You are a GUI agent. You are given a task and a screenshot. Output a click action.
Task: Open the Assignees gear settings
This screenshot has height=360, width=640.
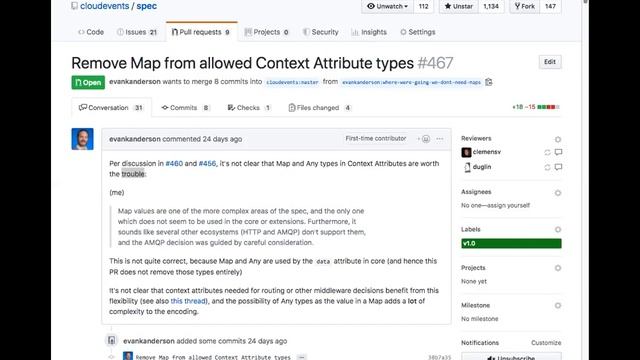[x=558, y=193]
